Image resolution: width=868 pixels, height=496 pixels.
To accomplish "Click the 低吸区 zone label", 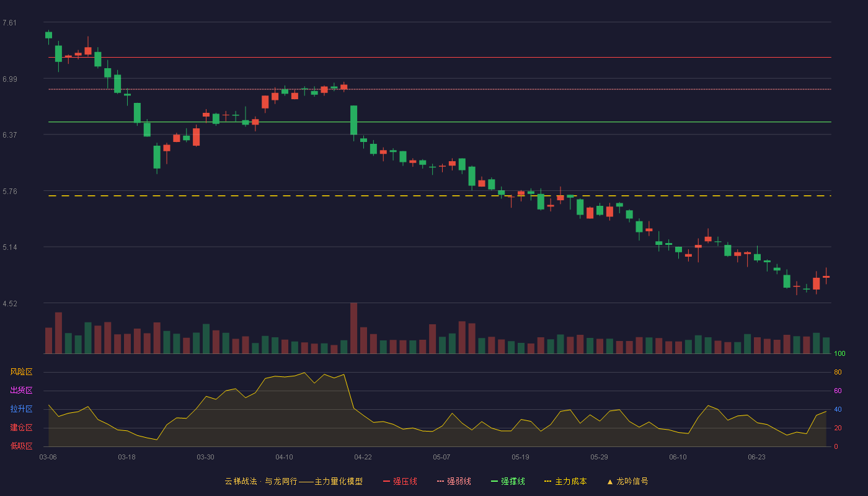I will (x=21, y=446).
